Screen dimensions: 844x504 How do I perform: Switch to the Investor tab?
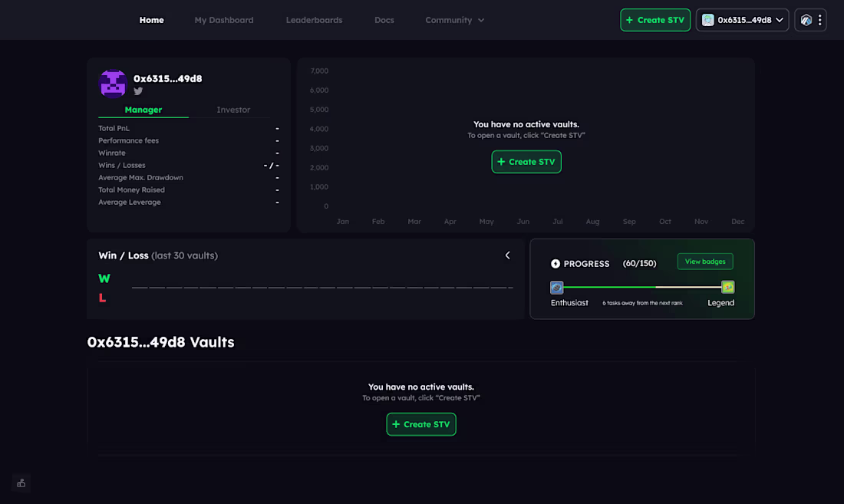coord(232,110)
